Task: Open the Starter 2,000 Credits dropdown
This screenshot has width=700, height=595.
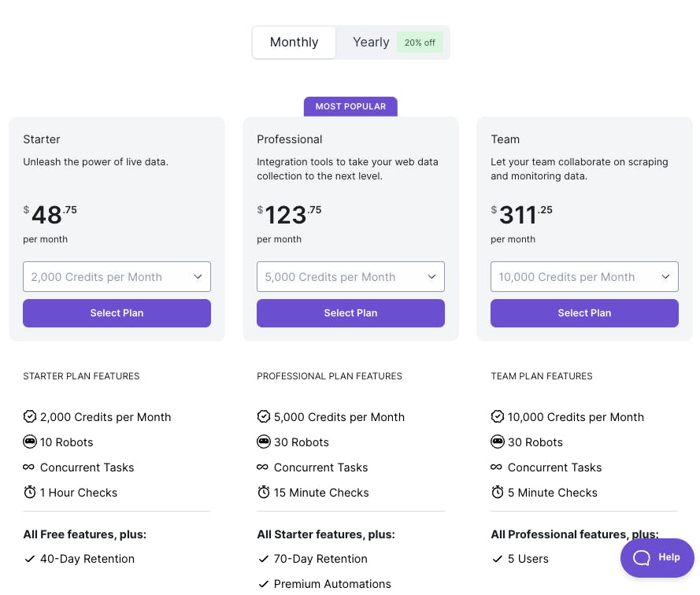Action: pos(117,277)
